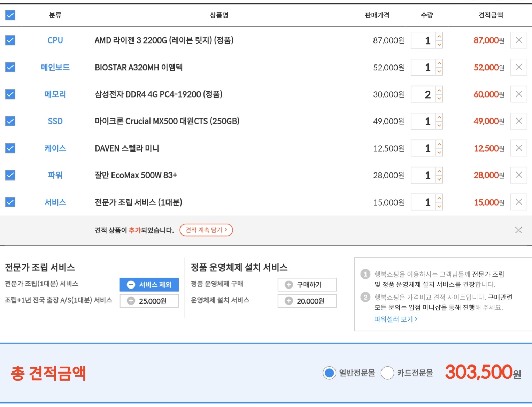The width and height of the screenshot is (532, 407).
Task: Open the CPU category link
Action: point(55,40)
